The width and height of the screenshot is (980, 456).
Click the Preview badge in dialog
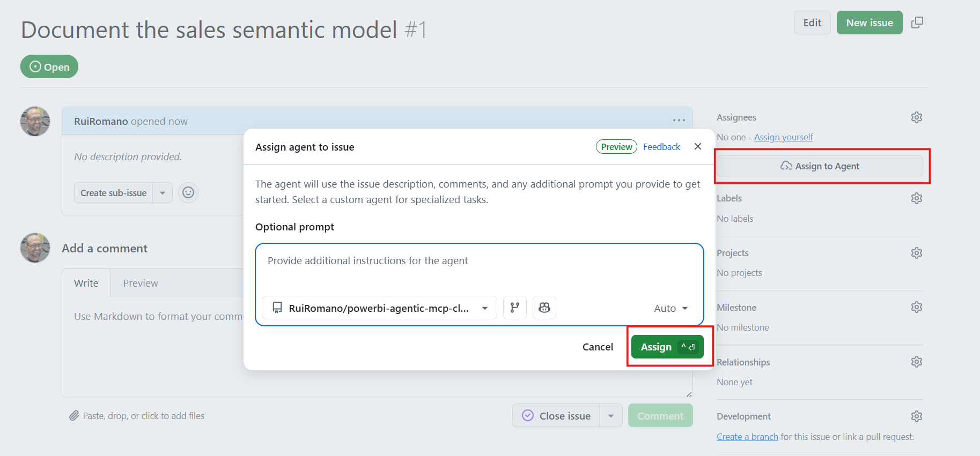(616, 147)
